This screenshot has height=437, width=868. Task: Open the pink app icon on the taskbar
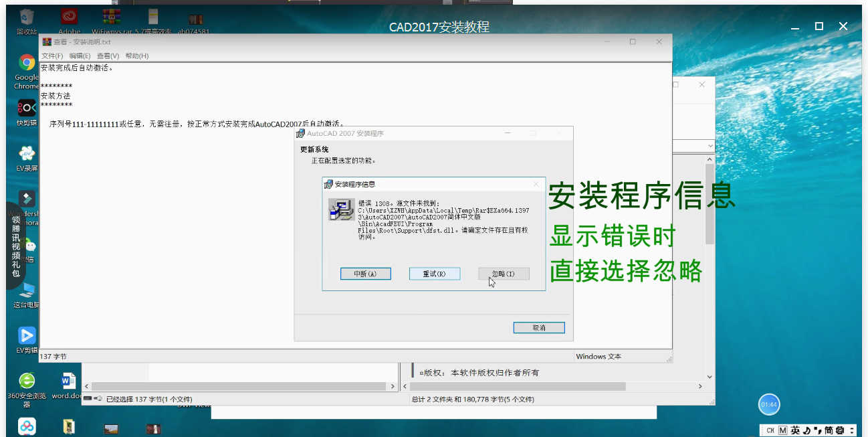pos(26,426)
